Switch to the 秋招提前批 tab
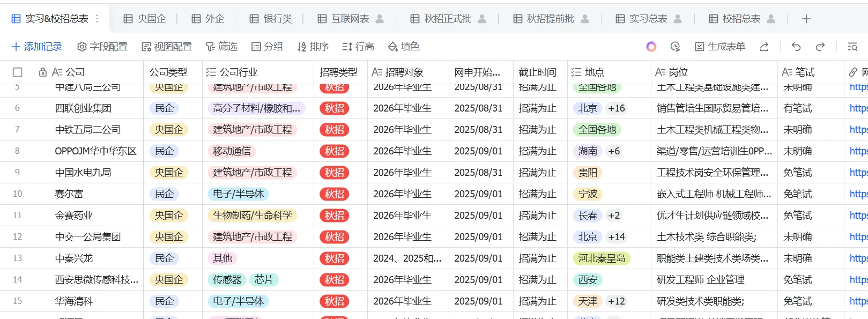The height and width of the screenshot is (319, 868). point(551,19)
